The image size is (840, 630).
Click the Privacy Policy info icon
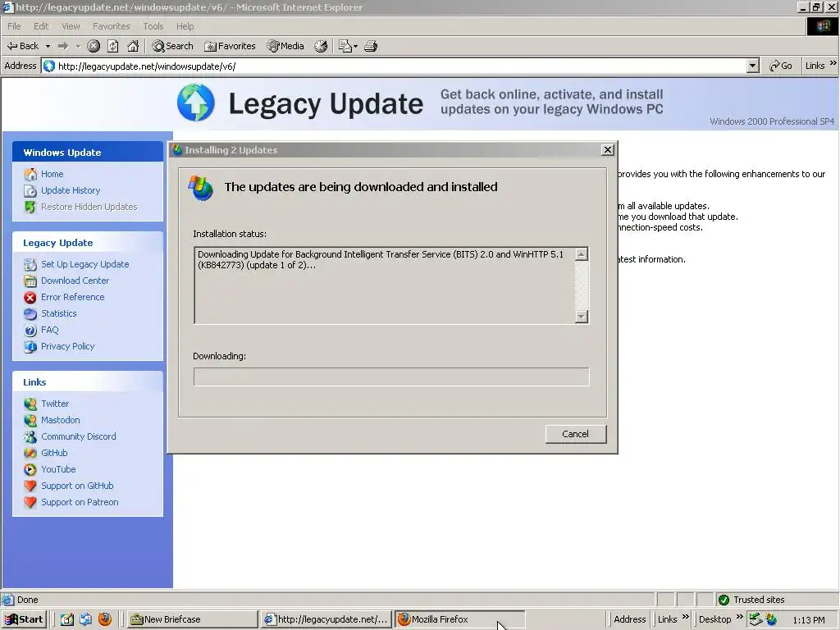pos(30,347)
